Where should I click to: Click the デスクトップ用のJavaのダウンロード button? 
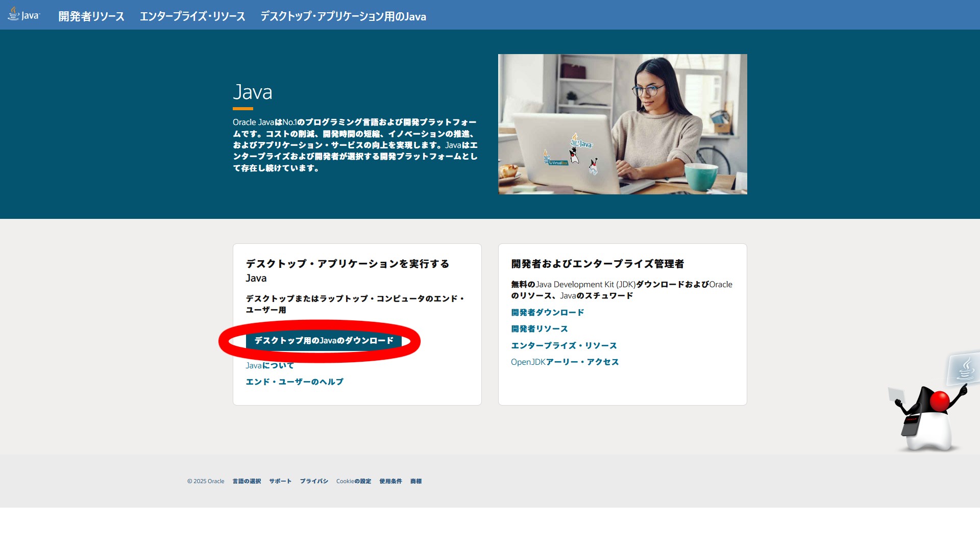(x=324, y=341)
